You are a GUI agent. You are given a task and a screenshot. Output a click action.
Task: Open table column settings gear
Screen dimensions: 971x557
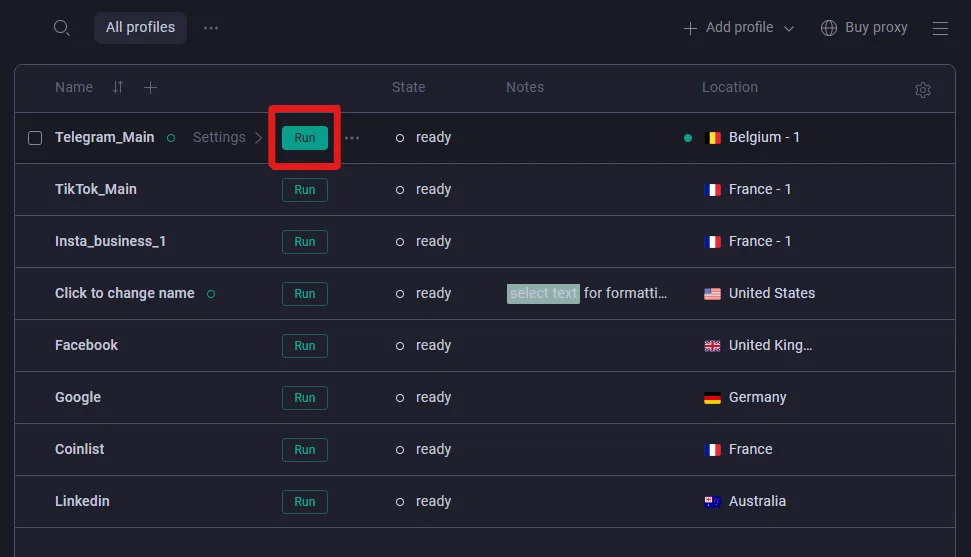[923, 90]
